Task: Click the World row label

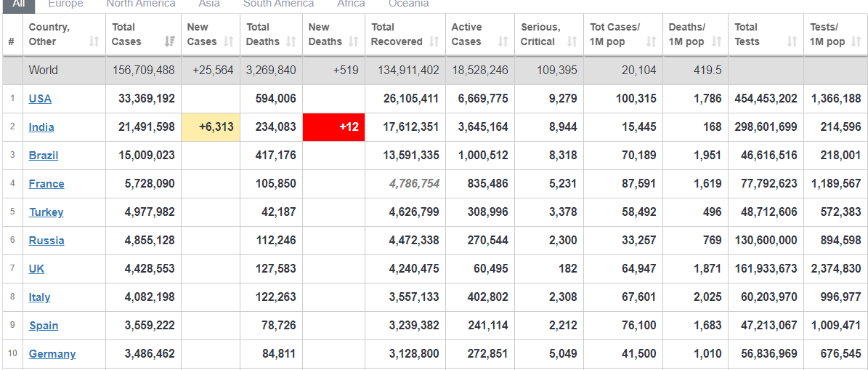Action: tap(43, 71)
